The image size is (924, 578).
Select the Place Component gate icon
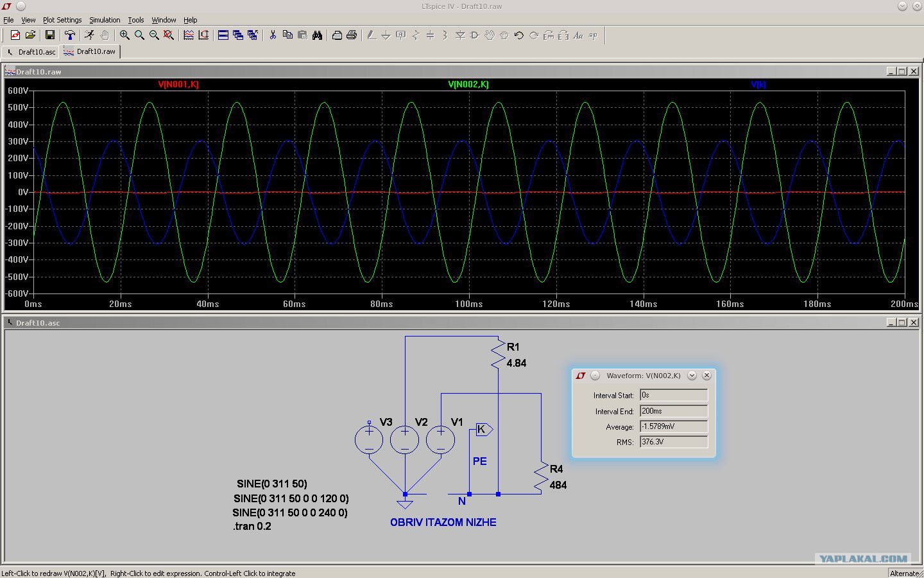click(x=475, y=35)
